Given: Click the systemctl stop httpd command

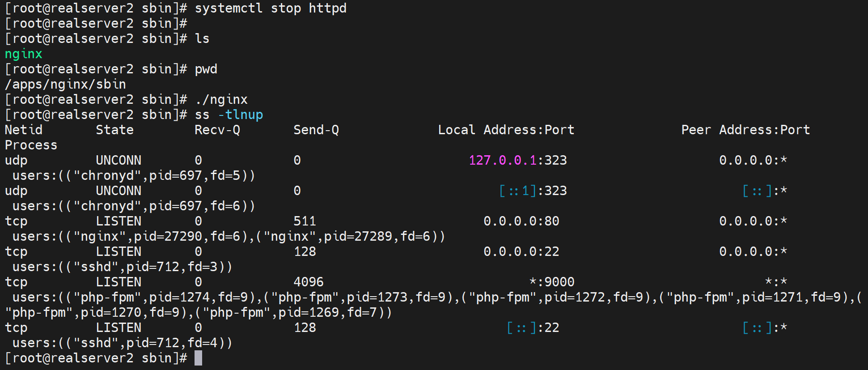Looking at the screenshot, I should [x=270, y=9].
